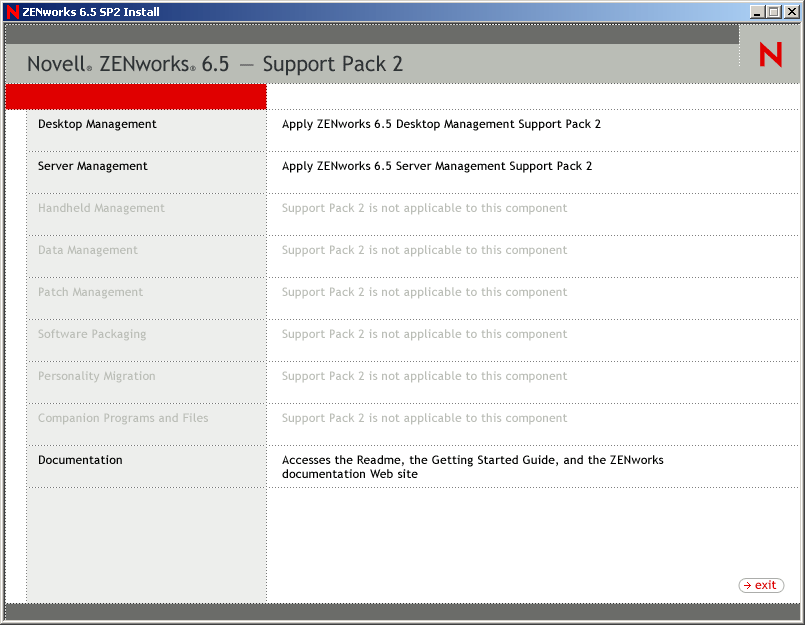The image size is (805, 625).
Task: Click the red highlight bar above Desktop Management
Action: pos(135,96)
